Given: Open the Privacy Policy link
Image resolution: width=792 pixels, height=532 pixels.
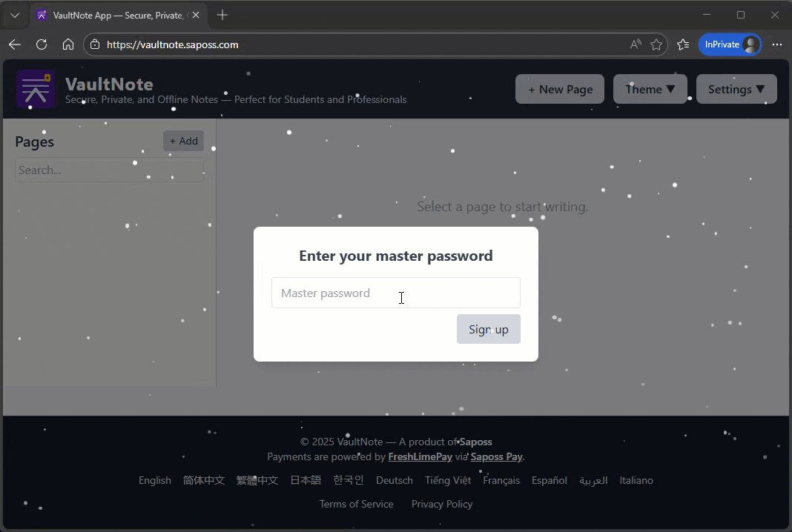Looking at the screenshot, I should pos(442,505).
